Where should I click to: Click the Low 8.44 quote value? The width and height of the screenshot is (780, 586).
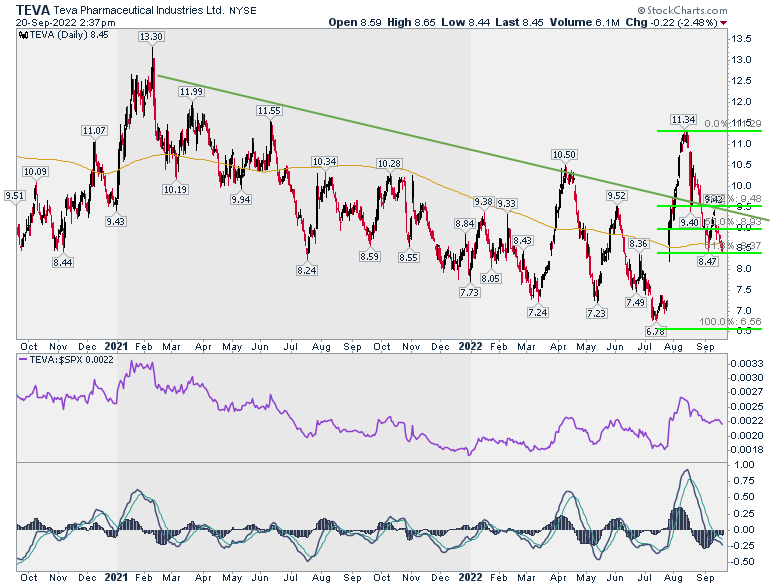[465, 22]
